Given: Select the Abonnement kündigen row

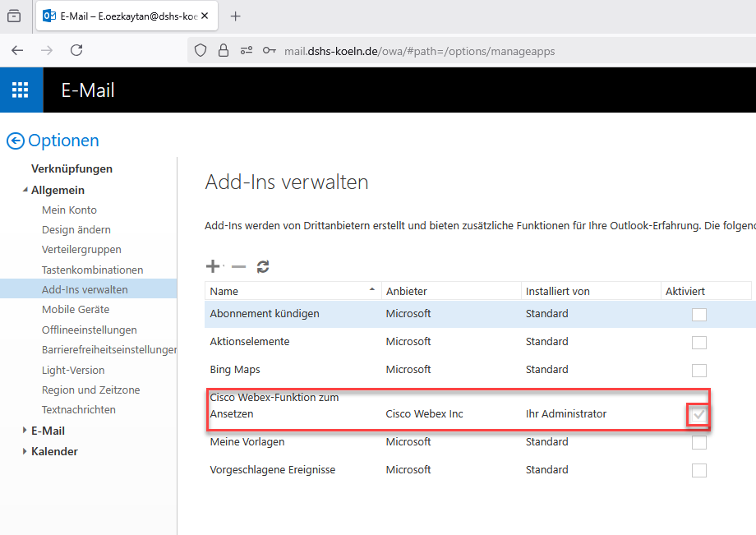Looking at the screenshot, I should click(x=480, y=314).
